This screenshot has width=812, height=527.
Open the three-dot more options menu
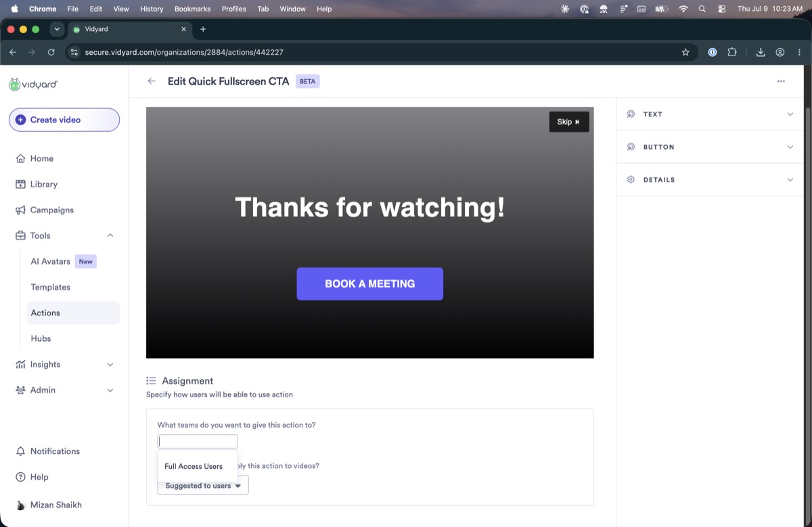point(781,81)
